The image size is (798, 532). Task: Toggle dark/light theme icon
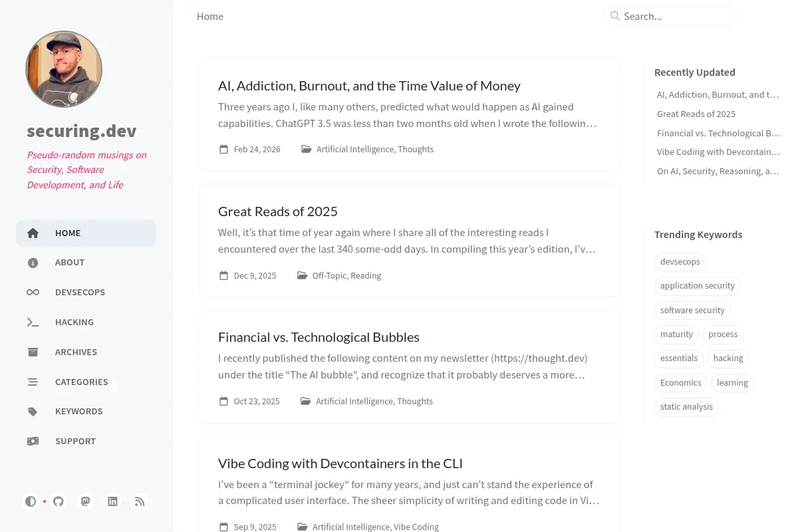tap(31, 501)
